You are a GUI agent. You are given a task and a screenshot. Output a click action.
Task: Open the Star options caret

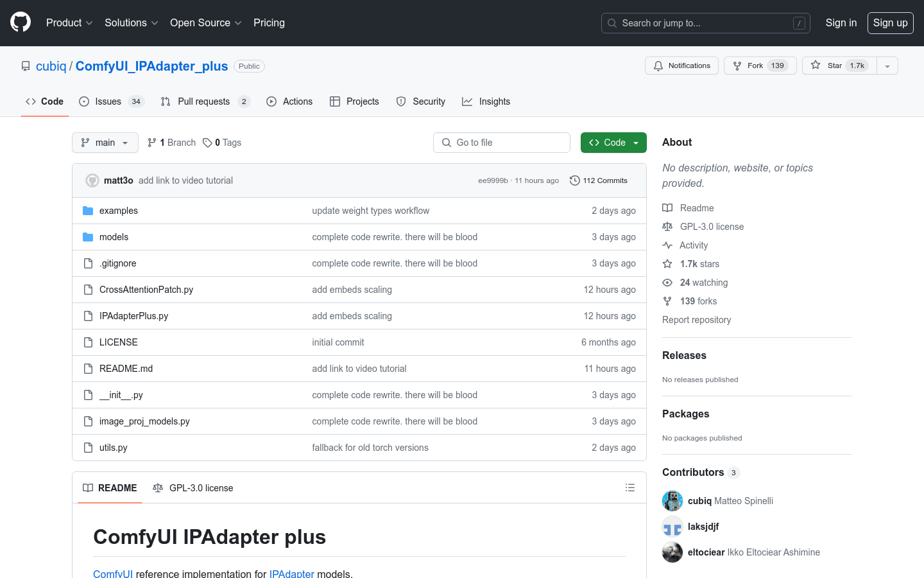886,65
